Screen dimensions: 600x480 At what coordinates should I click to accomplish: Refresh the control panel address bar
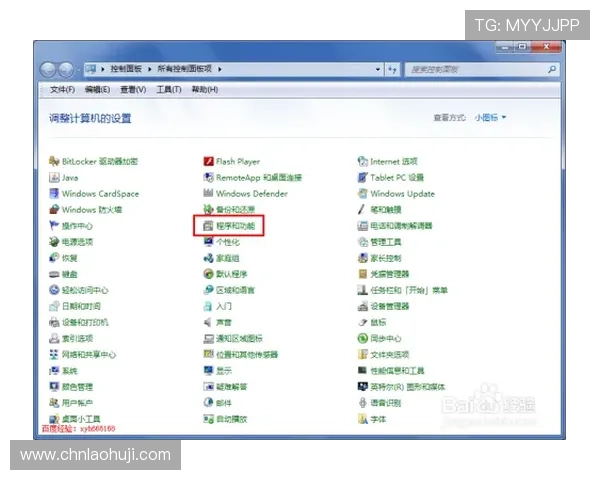392,69
